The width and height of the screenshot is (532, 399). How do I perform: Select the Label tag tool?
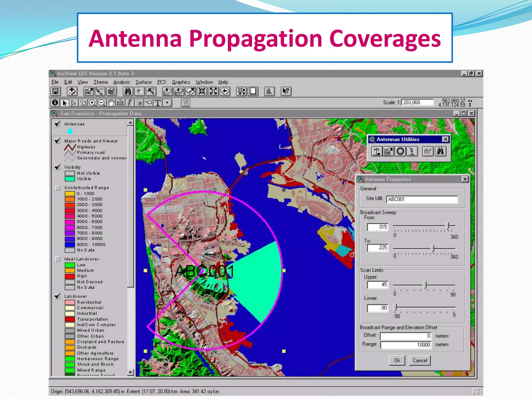148,103
